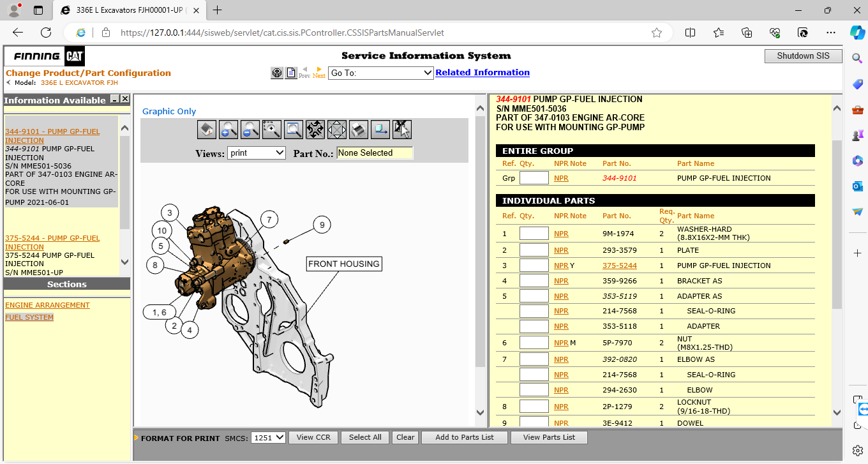This screenshot has height=464, width=868.
Task: Open the ENGINE ARRANGEMENT section
Action: (x=47, y=305)
